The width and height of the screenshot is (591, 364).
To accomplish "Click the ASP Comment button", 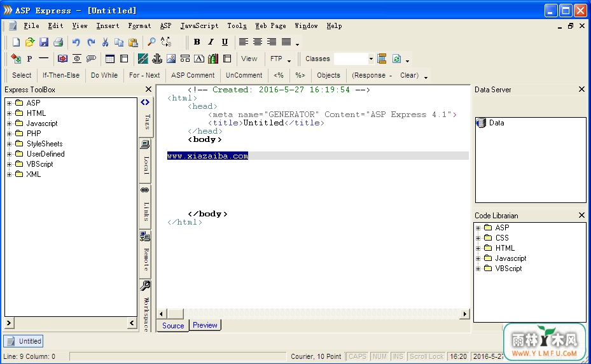I will click(x=193, y=75).
